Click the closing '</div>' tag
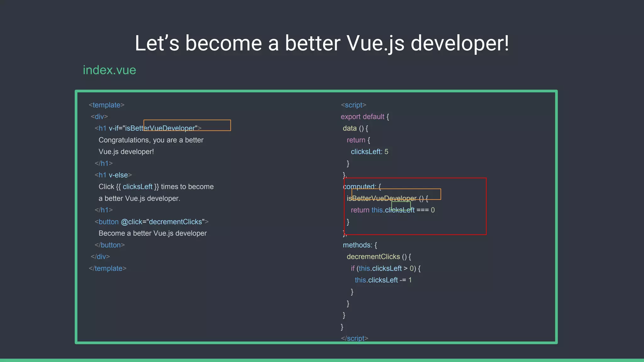 click(100, 256)
